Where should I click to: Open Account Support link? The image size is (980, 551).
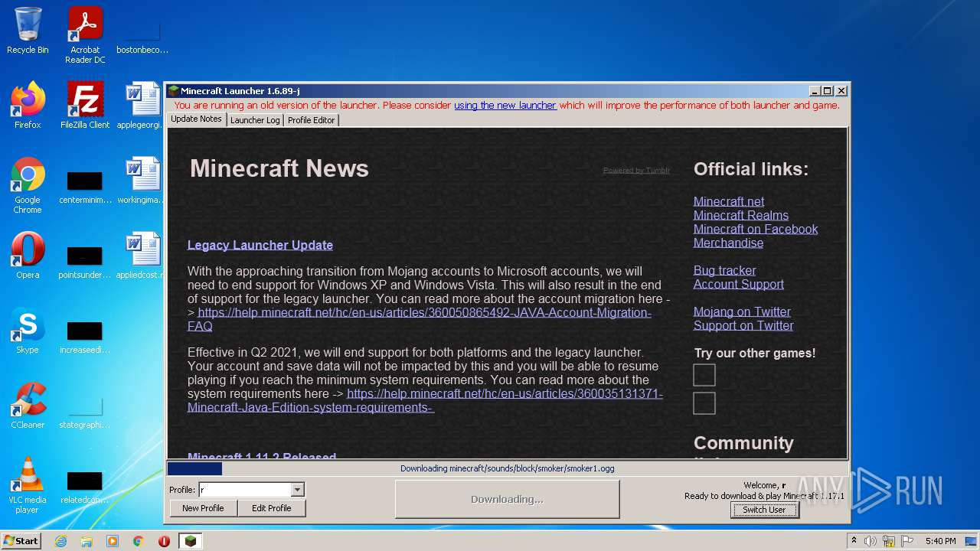click(739, 284)
